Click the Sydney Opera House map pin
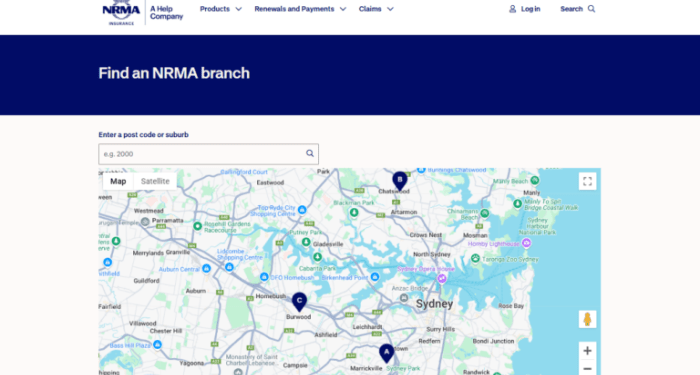700x375 pixels. click(x=442, y=279)
